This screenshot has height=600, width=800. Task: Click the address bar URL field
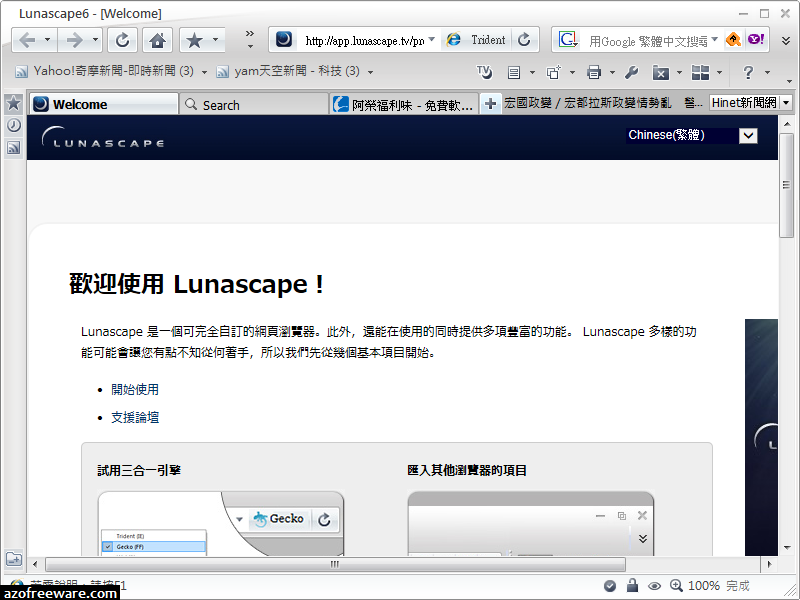pos(364,40)
